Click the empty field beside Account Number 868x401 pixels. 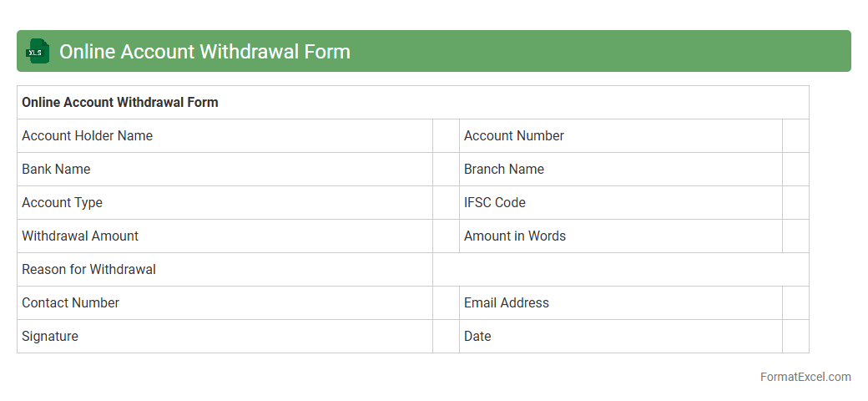click(x=795, y=136)
